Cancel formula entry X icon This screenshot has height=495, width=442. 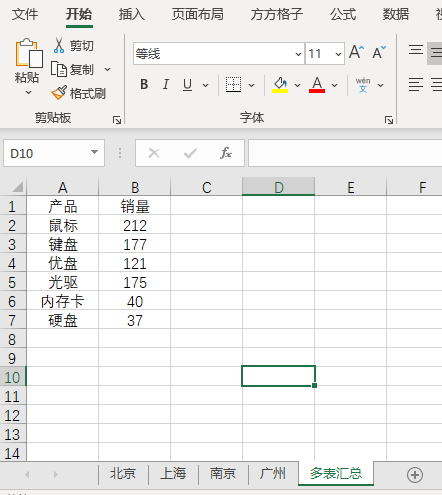point(154,153)
